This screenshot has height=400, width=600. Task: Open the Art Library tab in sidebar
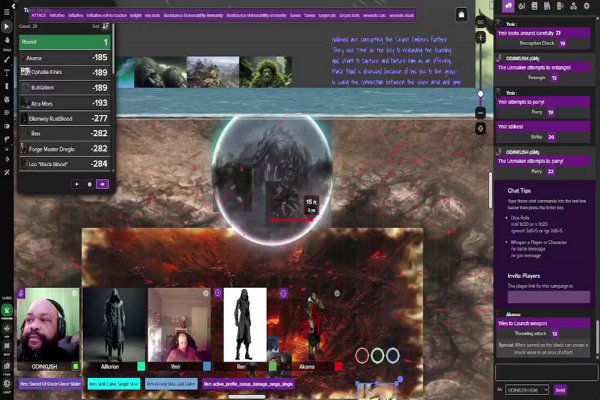[522, 6]
